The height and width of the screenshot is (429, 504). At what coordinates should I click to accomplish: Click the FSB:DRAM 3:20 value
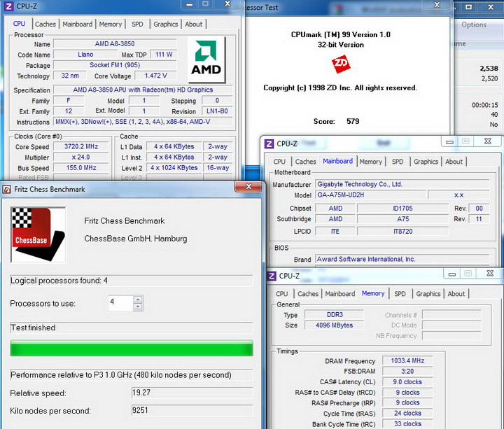(x=407, y=371)
